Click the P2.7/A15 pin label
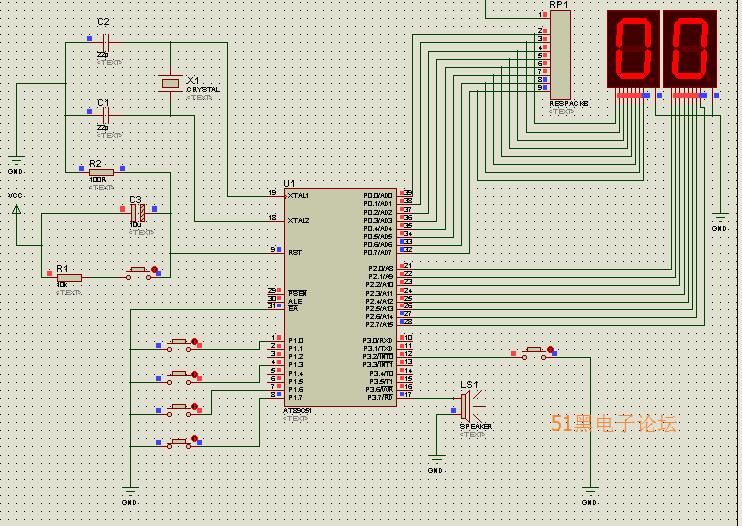 coord(379,324)
